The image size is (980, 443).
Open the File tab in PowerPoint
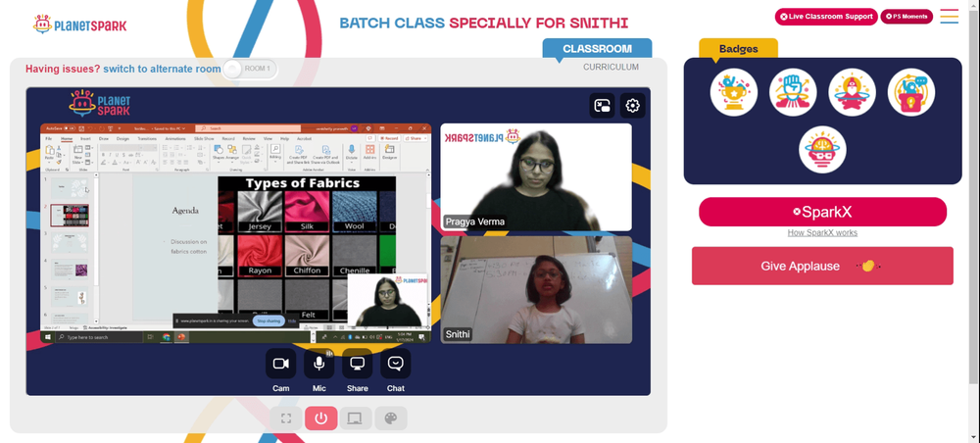click(x=48, y=139)
